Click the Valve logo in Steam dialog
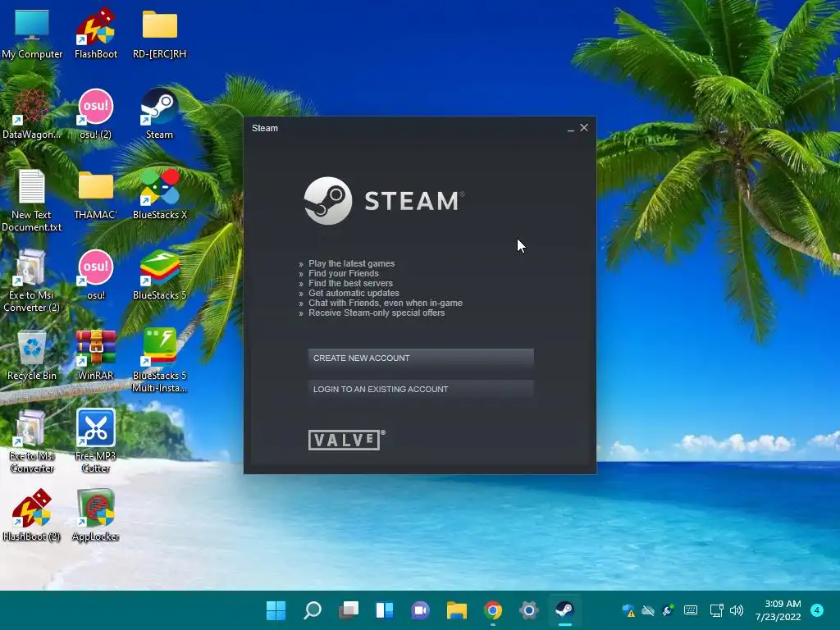The image size is (840, 630). point(347,440)
